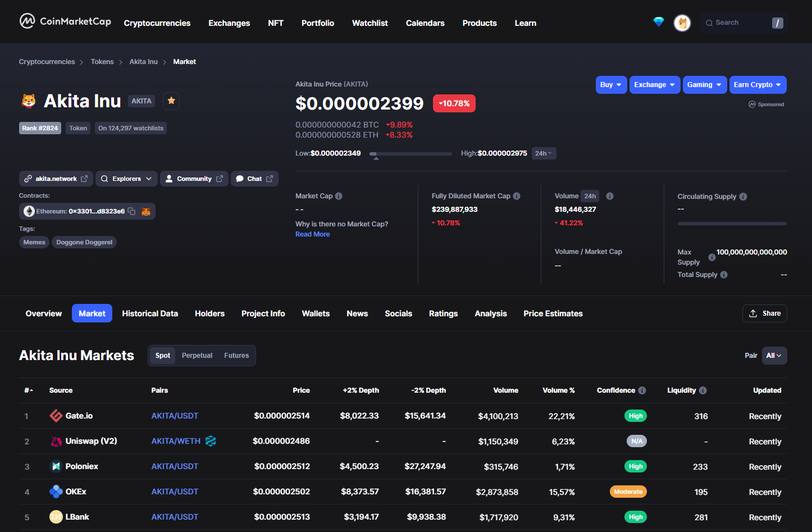The width and height of the screenshot is (812, 532).
Task: Click the CoinMarketCap logo
Action: point(65,21)
